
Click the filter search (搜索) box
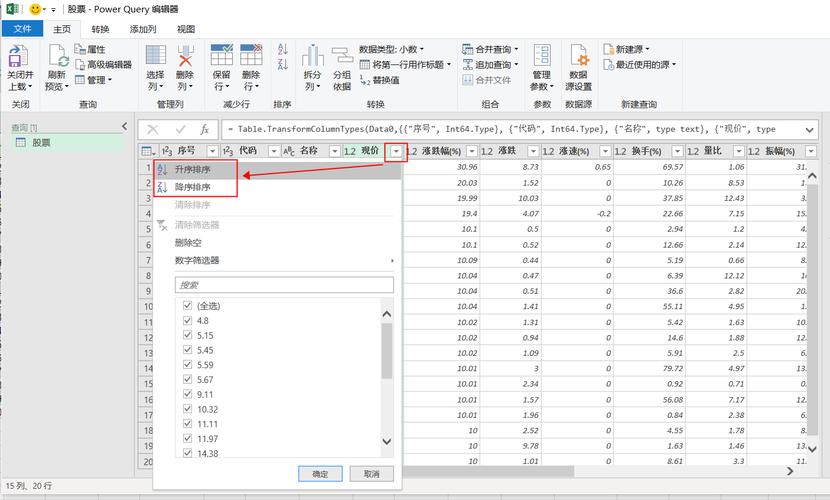[284, 285]
